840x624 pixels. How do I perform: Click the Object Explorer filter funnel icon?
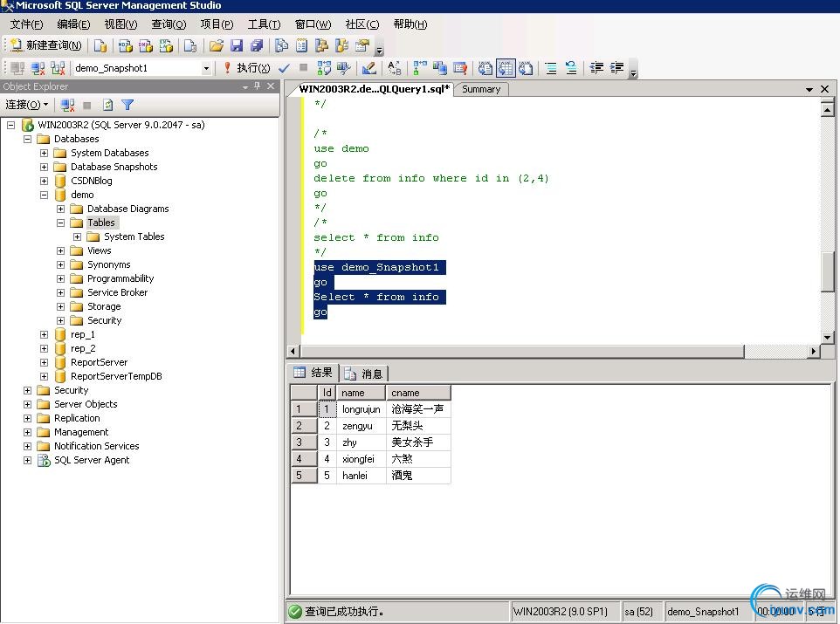pos(127,105)
